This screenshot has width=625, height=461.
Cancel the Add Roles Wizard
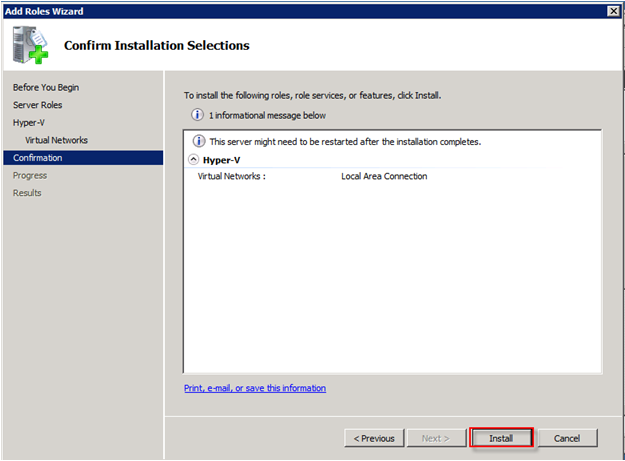[567, 438]
